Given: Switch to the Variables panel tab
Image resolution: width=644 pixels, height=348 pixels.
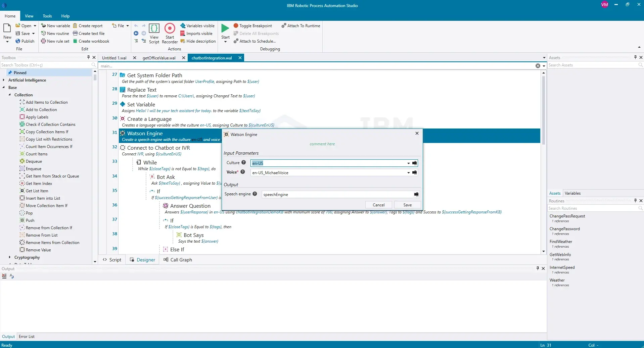Looking at the screenshot, I should coord(572,193).
